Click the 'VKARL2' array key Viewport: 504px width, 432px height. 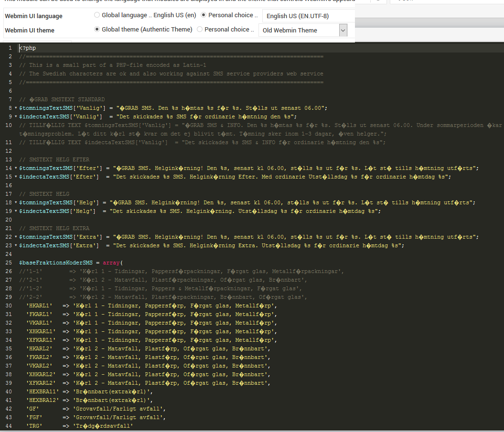(39, 366)
